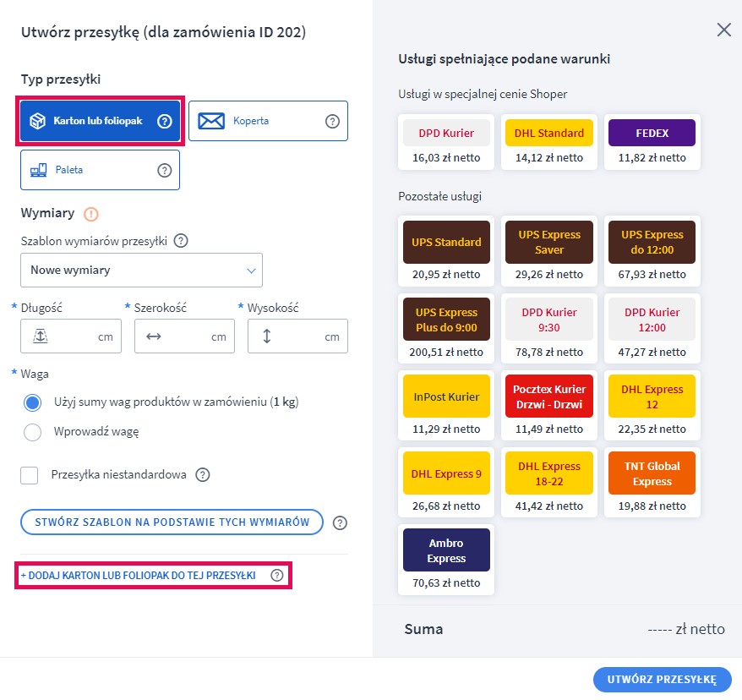Choose FEDEX service
The image size is (742, 700).
[652, 142]
